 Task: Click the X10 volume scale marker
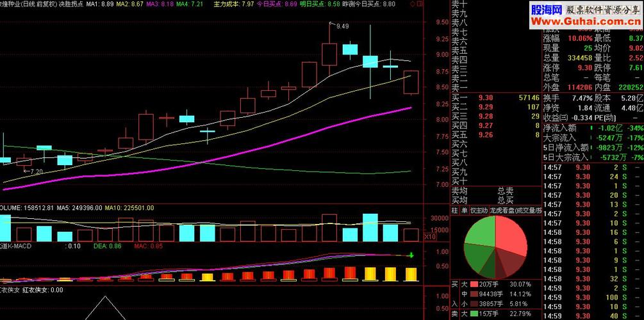[x=431, y=237]
